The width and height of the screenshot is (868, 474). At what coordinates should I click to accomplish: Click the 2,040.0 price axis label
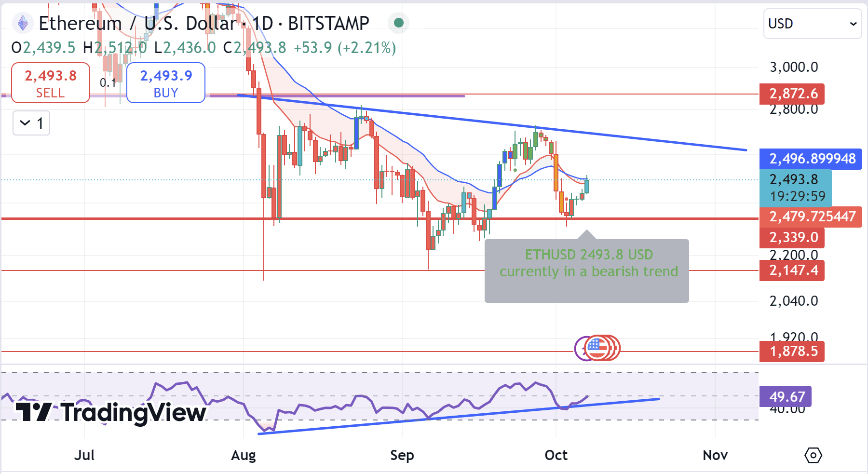(794, 301)
